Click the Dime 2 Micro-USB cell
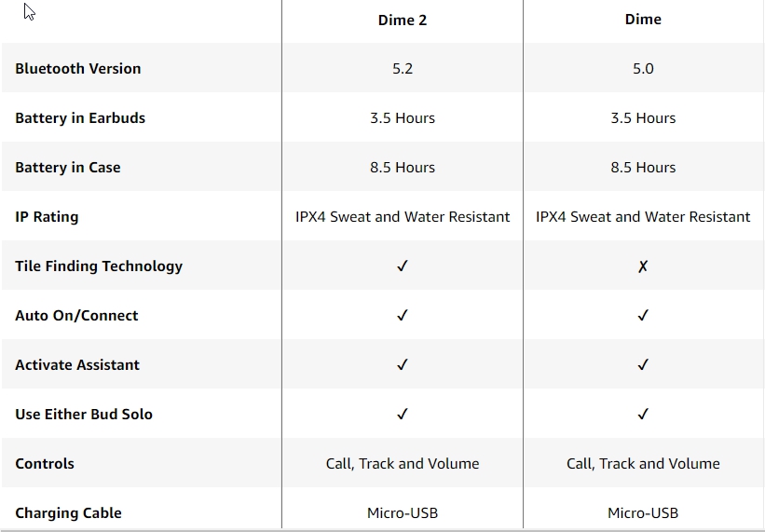Viewport: 765px width, 532px height. 403,513
